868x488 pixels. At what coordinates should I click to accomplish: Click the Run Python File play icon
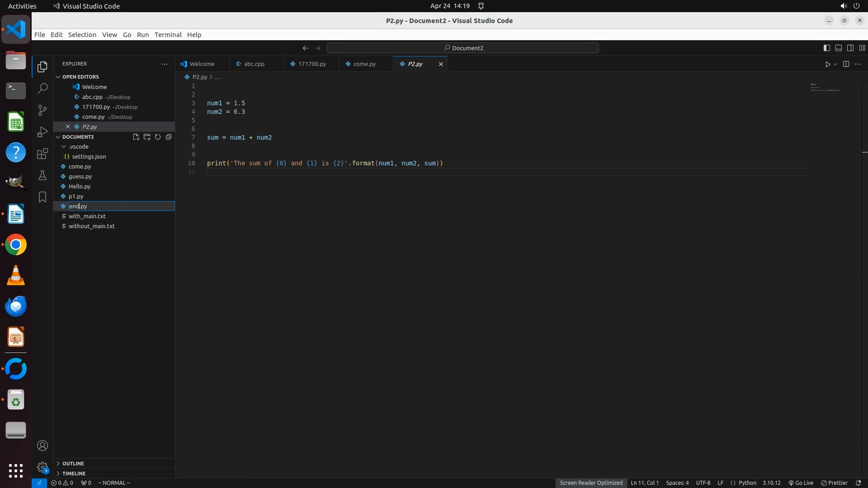point(827,64)
